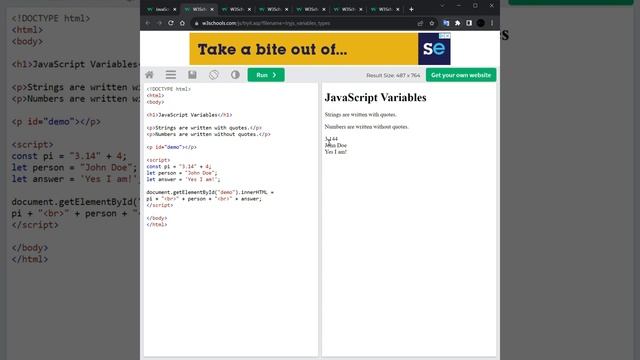This screenshot has width=640, height=360.
Task: Go back using the browser back arrow
Action: pyautogui.click(x=148, y=23)
